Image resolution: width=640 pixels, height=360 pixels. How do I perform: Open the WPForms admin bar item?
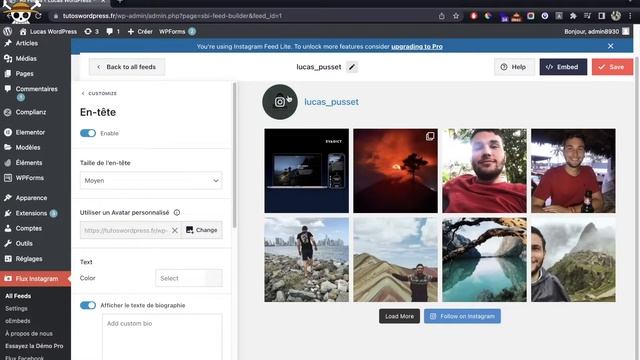(177, 31)
